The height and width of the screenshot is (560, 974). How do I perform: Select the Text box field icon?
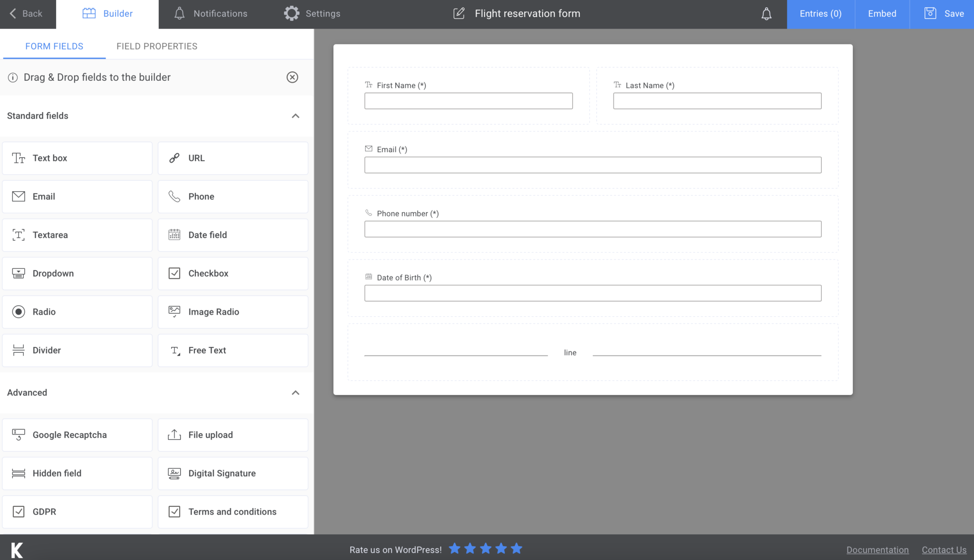[18, 158]
